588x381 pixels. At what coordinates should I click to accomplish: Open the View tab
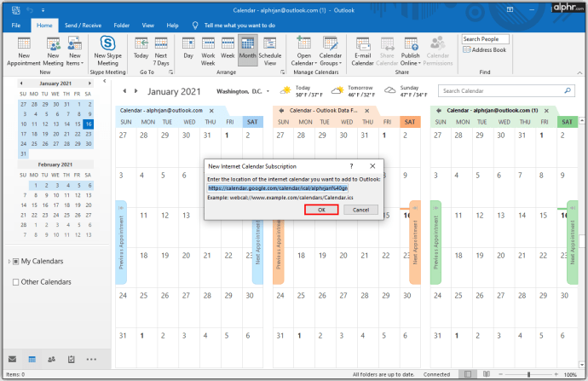coord(147,25)
